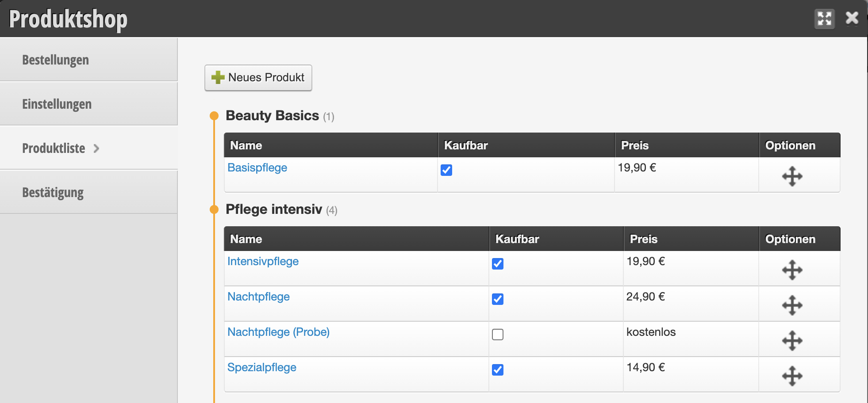This screenshot has width=868, height=403.
Task: Disable Kaufbar checkbox for Spezialpflege
Action: click(x=498, y=370)
